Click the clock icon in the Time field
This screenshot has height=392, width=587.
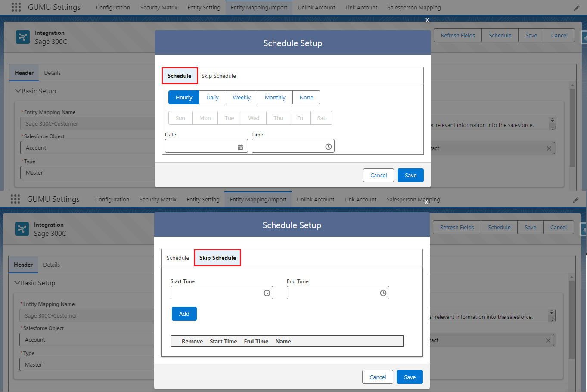(x=329, y=147)
